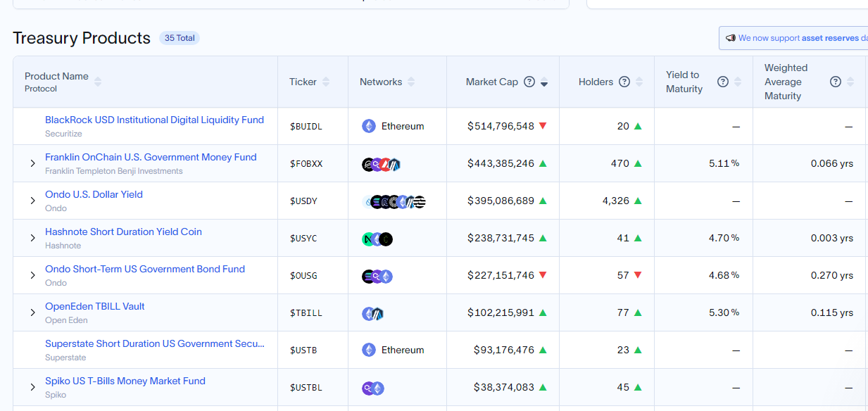868x411 pixels.
Task: Sort table by Product Name
Action: tap(98, 82)
